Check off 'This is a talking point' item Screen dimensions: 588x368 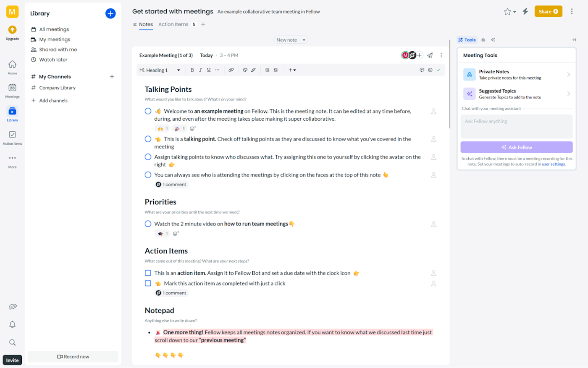[x=148, y=139]
